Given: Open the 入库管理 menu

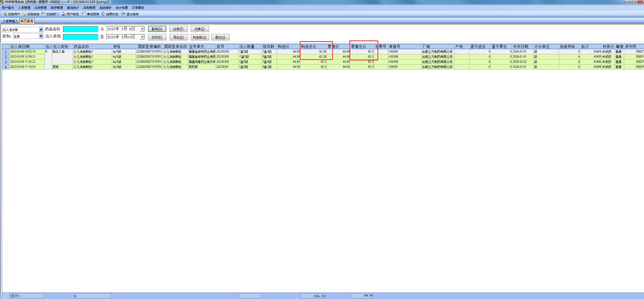Looking at the screenshot, I should 24,8.
